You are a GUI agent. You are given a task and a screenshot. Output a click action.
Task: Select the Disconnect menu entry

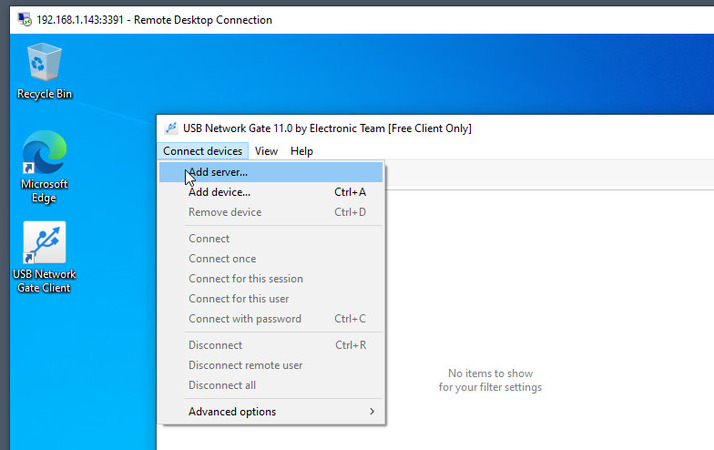(x=271, y=345)
